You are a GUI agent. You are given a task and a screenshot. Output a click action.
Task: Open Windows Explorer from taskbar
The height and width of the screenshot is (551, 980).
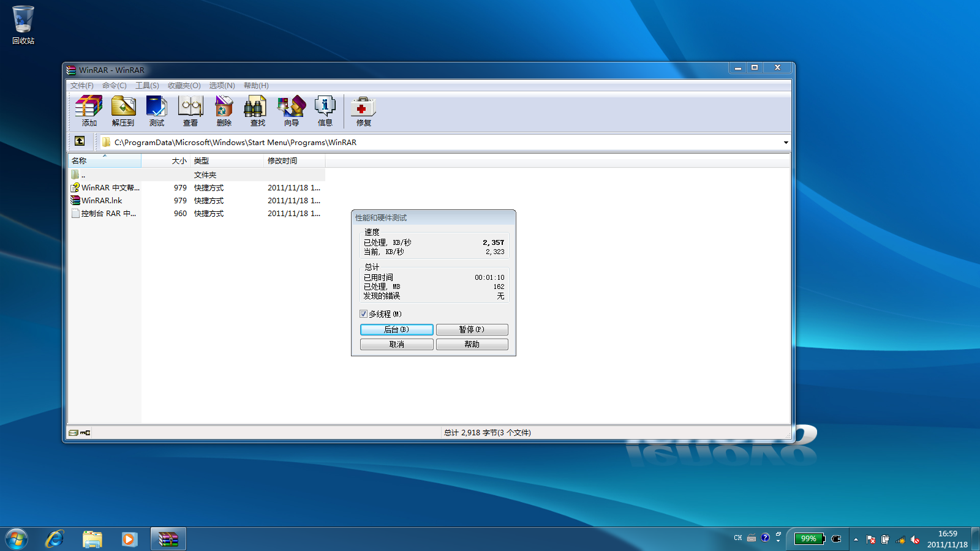pyautogui.click(x=92, y=539)
